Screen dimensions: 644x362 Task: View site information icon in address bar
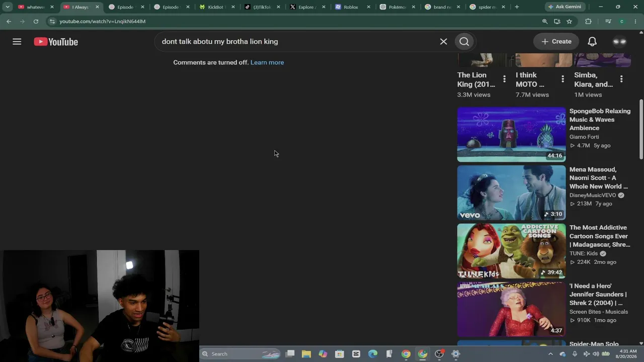click(52, 22)
